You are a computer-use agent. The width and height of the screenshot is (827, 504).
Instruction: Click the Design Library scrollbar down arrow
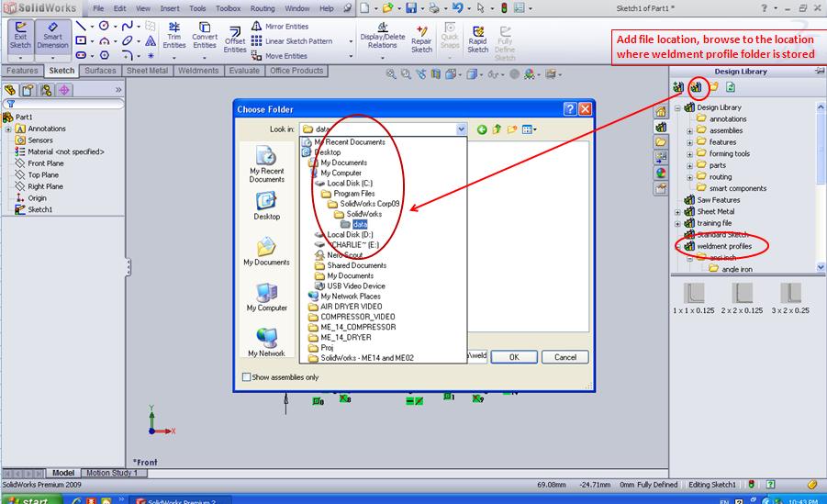[821, 267]
